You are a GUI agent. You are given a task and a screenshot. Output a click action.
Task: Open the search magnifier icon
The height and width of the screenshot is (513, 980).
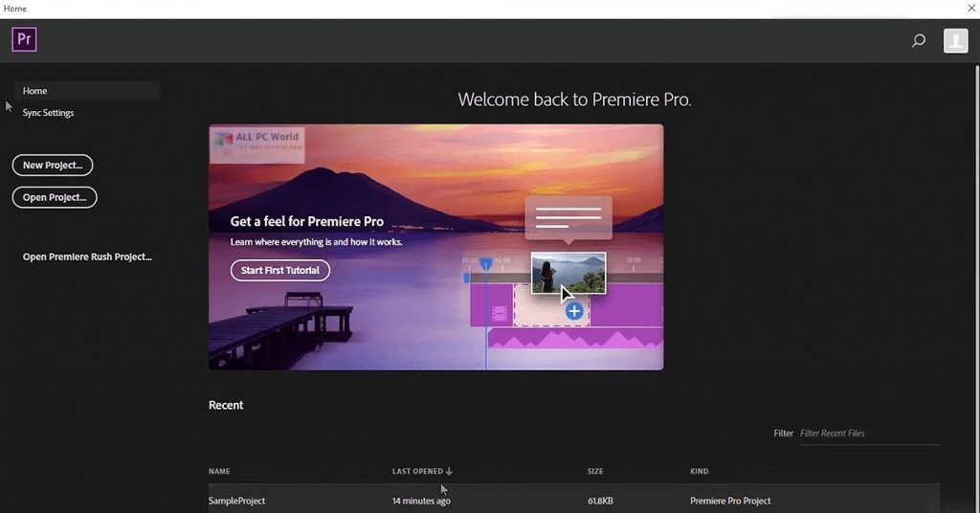pyautogui.click(x=918, y=41)
